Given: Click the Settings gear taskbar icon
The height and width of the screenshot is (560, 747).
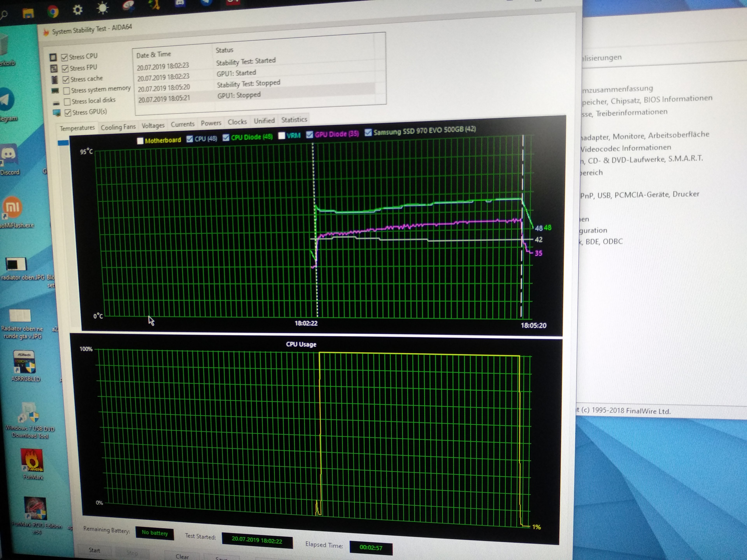Looking at the screenshot, I should pyautogui.click(x=78, y=10).
